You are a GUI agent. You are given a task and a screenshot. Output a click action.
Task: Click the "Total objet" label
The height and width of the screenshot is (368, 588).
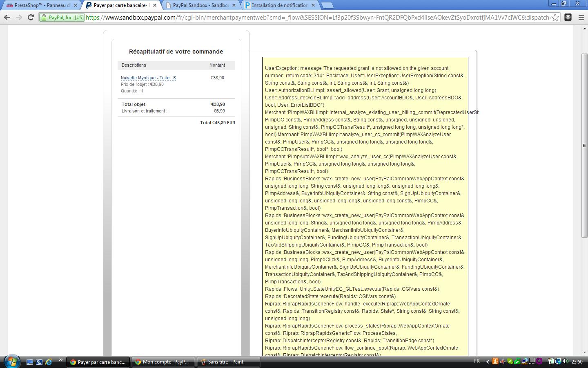(134, 104)
